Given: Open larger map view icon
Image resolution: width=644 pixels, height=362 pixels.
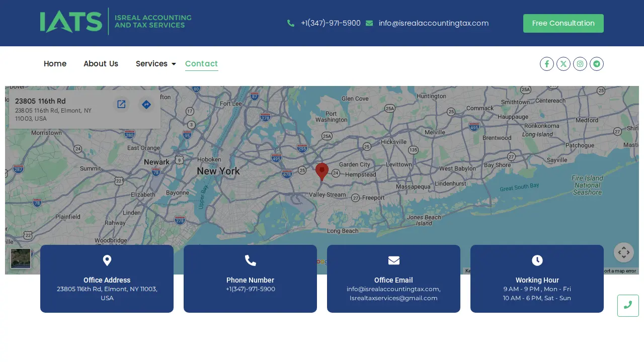Looking at the screenshot, I should click(x=121, y=104).
